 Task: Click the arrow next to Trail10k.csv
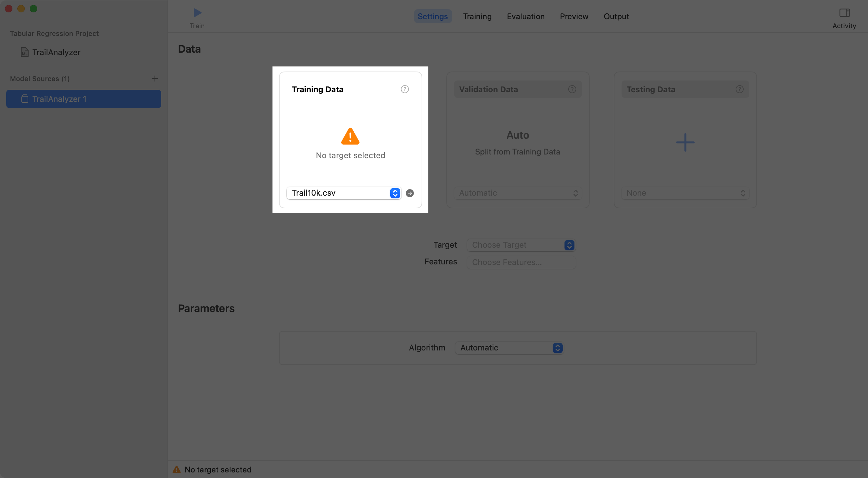coord(410,193)
